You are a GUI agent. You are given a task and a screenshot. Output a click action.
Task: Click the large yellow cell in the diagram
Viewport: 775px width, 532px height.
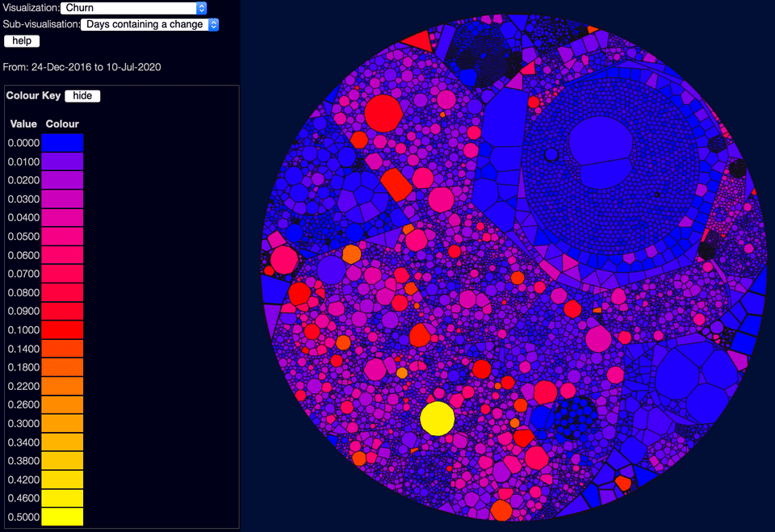(438, 419)
